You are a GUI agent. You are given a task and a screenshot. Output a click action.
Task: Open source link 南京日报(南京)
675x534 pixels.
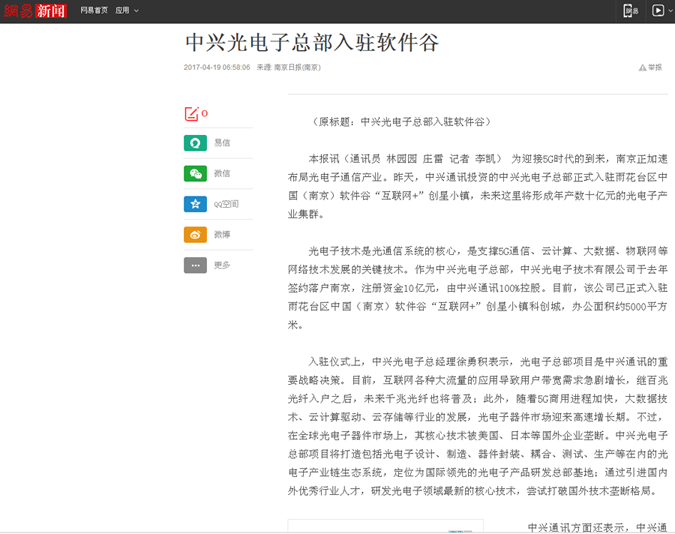point(297,68)
